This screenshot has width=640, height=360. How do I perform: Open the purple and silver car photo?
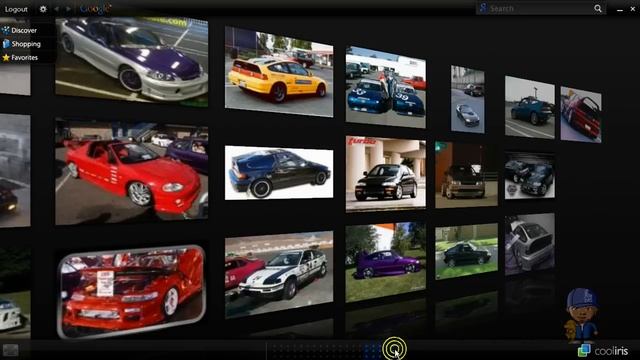pyautogui.click(x=131, y=61)
